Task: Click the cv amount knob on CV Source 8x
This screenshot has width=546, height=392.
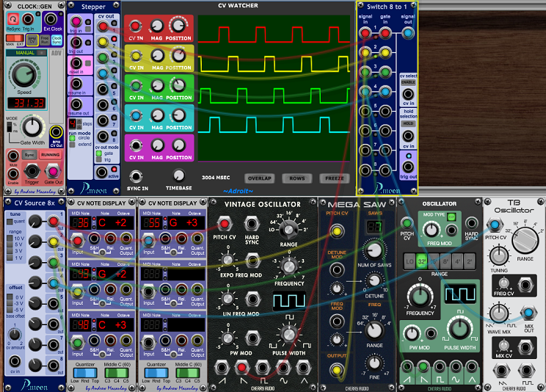Action: (15, 335)
